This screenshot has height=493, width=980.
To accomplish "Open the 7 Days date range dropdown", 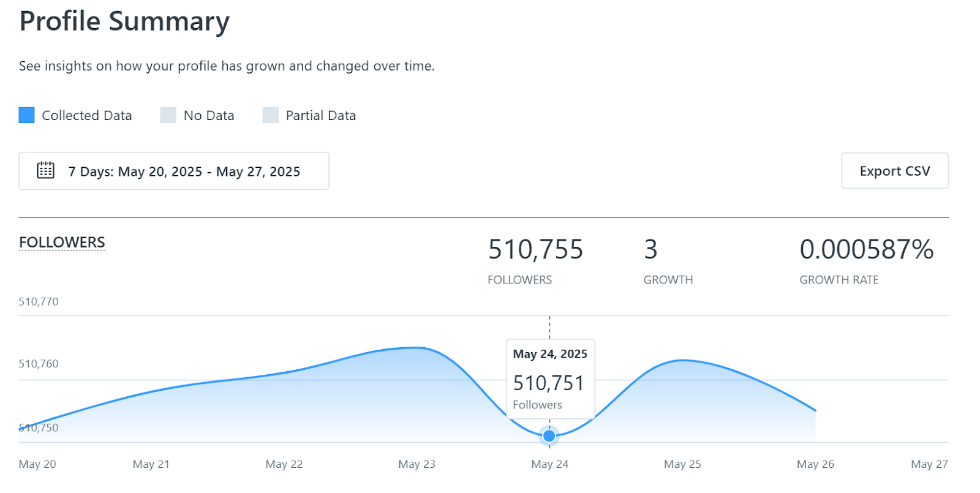I will (x=174, y=171).
